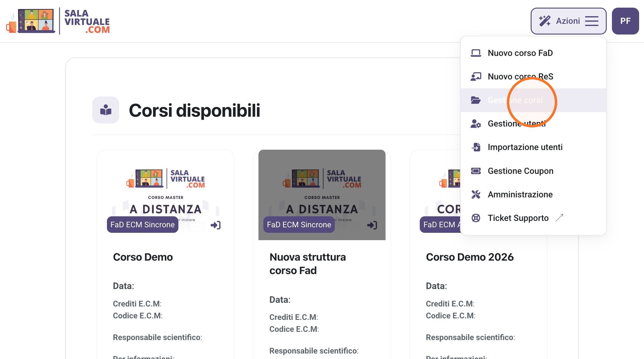Click the wrench tools icon beside Amministrazione
Image resolution: width=644 pixels, height=359 pixels.
pyautogui.click(x=476, y=194)
